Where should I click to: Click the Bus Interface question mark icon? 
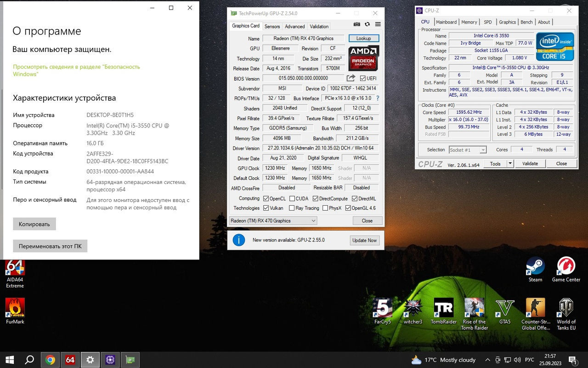coord(378,98)
